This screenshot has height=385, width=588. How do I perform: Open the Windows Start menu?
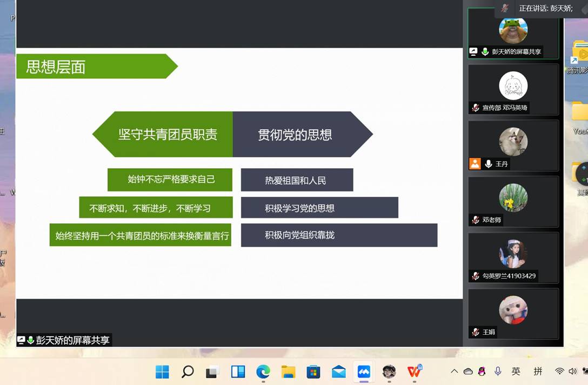pyautogui.click(x=162, y=371)
